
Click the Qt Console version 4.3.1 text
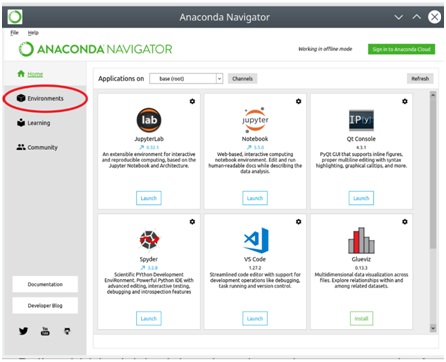coord(361,147)
